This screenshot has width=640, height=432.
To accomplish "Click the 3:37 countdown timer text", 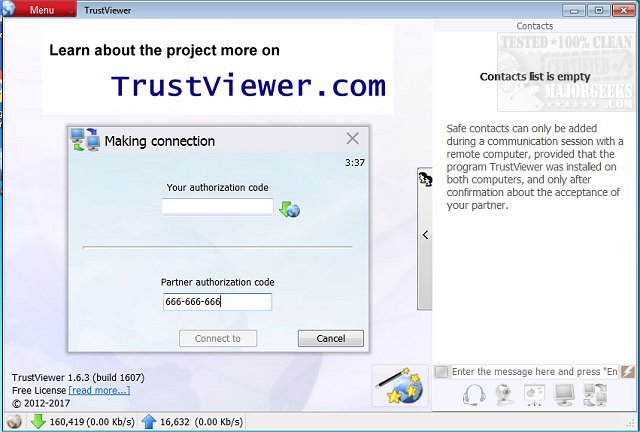I will (x=355, y=163).
